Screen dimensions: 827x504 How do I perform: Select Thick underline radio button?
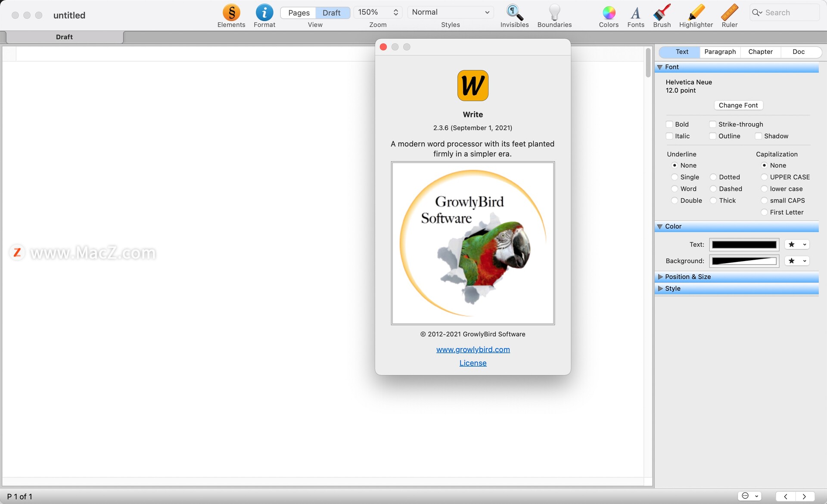click(x=713, y=200)
